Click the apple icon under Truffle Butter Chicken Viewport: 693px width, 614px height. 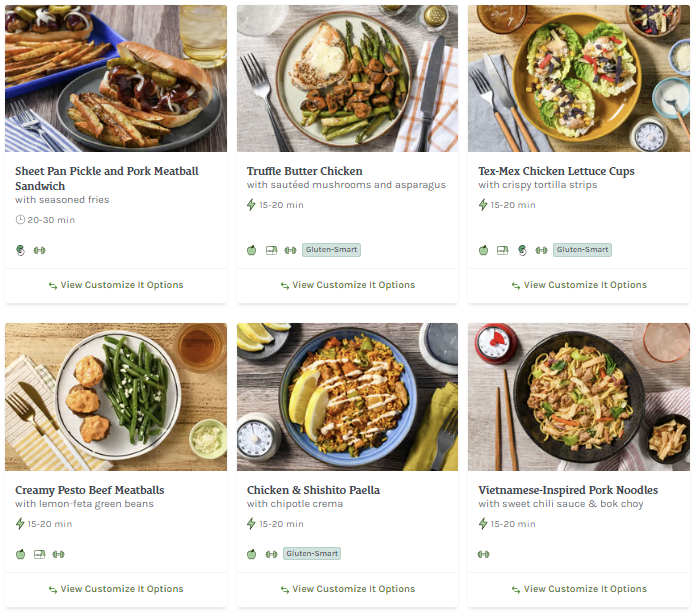[x=252, y=250]
